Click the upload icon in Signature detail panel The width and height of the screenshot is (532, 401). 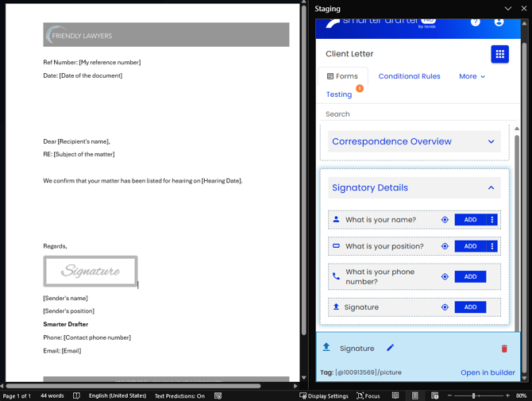326,347
